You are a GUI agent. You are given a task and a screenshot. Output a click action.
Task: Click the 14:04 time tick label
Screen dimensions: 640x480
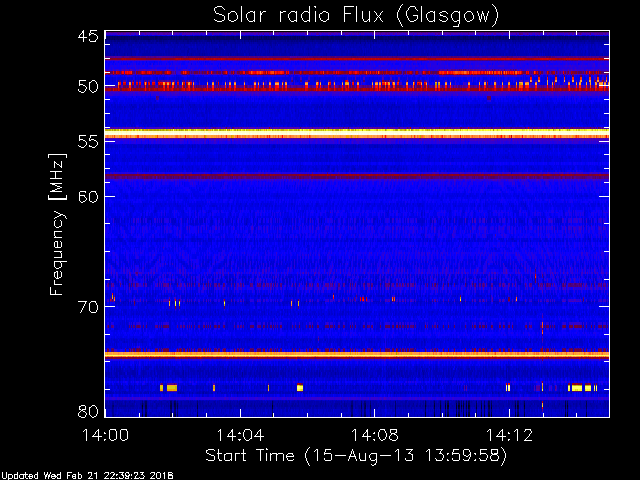pos(240,435)
